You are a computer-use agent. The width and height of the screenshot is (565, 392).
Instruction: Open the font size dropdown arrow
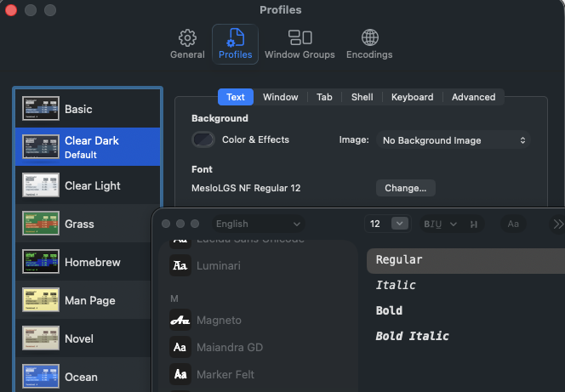399,224
